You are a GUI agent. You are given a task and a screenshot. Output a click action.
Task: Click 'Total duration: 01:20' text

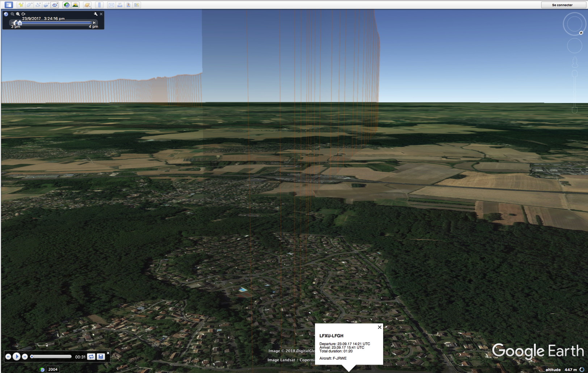(x=336, y=351)
